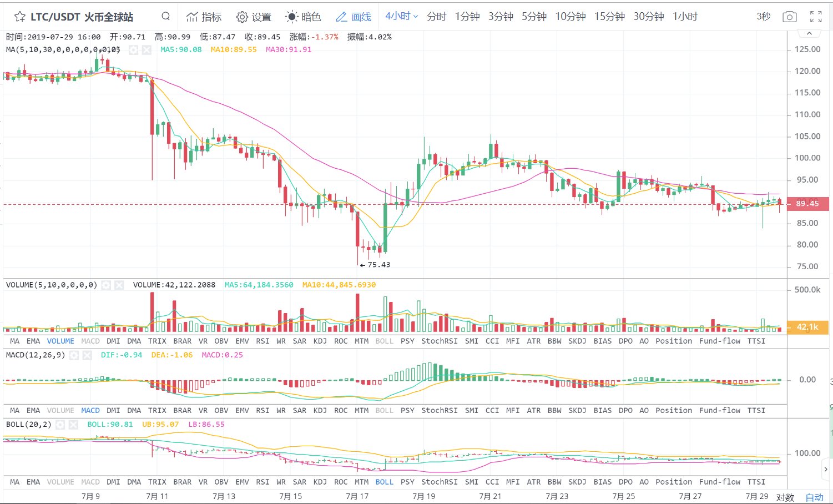Collapse the top toolbar using up chevron

pyautogui.click(x=809, y=34)
